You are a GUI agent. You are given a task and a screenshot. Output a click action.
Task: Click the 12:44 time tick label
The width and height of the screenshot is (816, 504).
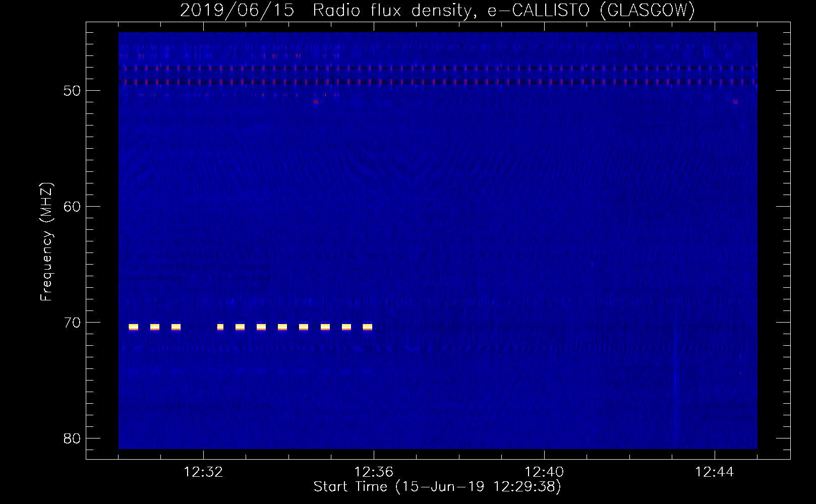715,472
